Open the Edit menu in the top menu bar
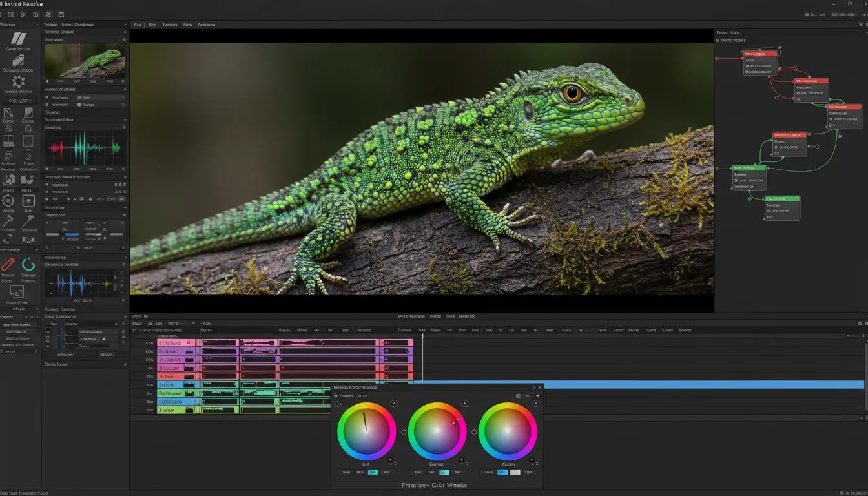This screenshot has height=496, width=868. click(x=152, y=24)
